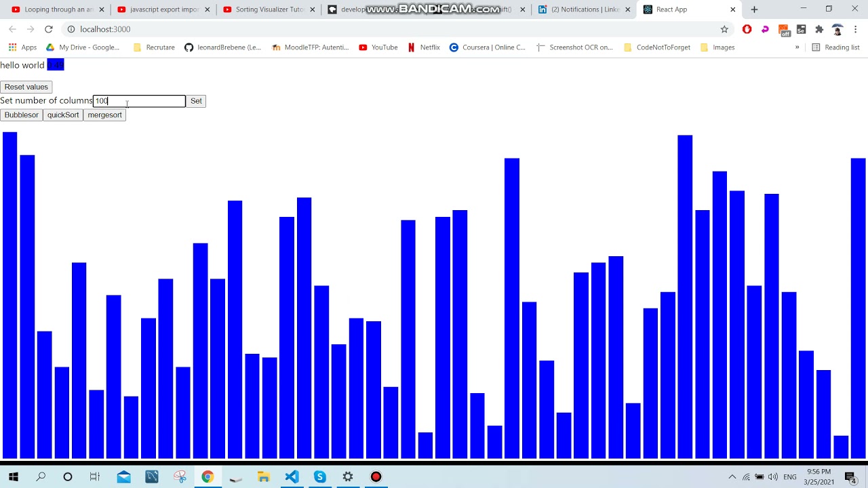Open File Explorer on the taskbar
868x488 pixels.
pos(264,477)
